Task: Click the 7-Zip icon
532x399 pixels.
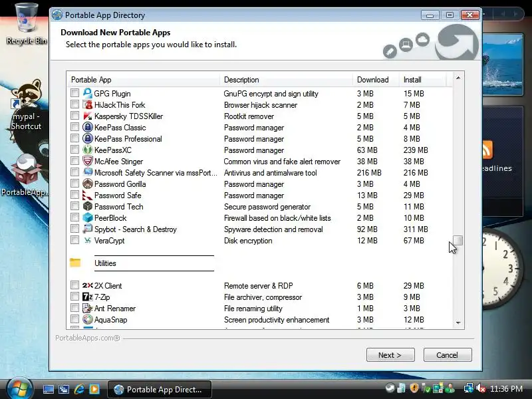Action: tap(88, 297)
